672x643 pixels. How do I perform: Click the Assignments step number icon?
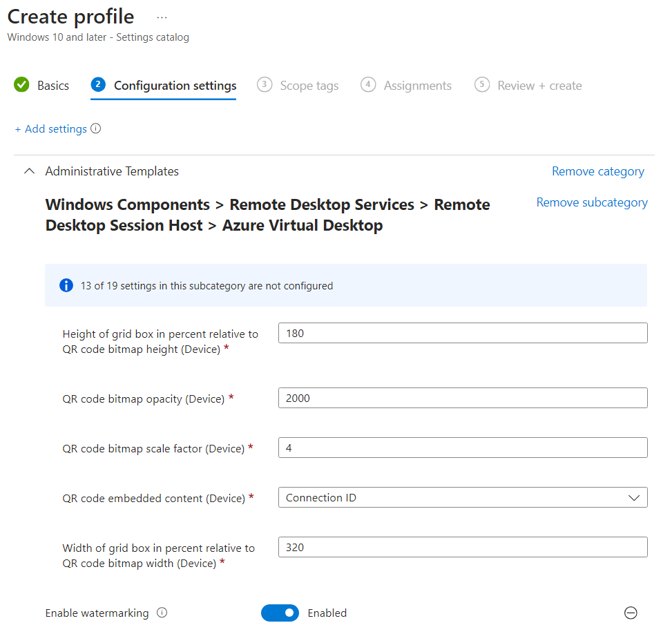coord(368,85)
